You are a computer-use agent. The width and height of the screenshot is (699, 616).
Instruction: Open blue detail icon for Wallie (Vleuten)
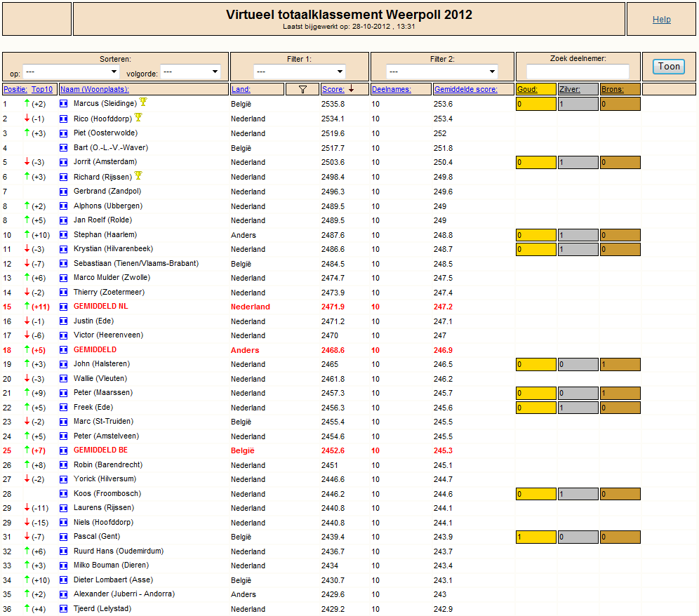pos(64,378)
